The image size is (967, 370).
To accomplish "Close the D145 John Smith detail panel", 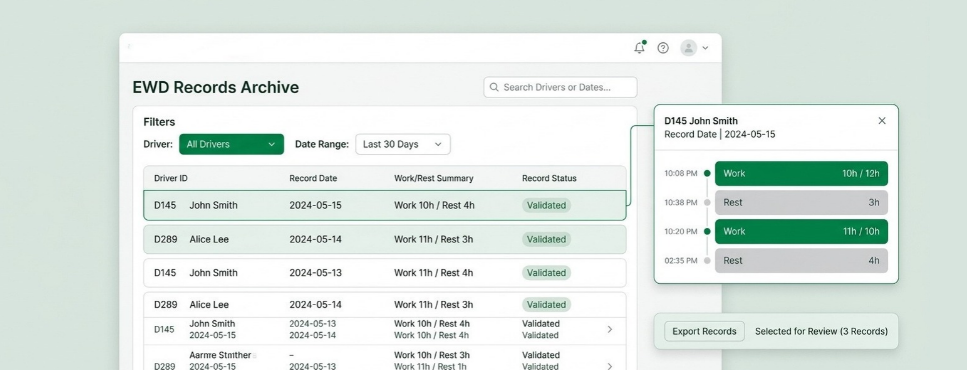I will [x=882, y=121].
